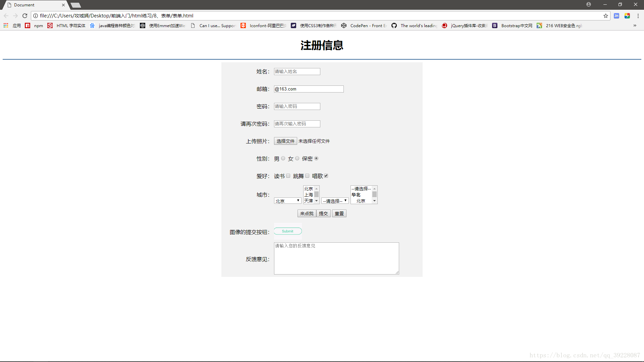
Task: Go forward with the browser forward arrow
Action: click(x=15, y=16)
